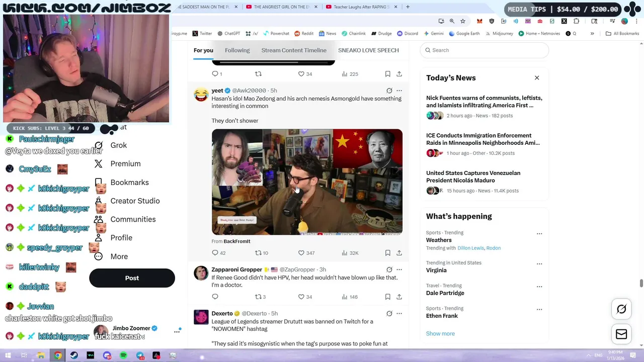Open the floating Grok button

(x=621, y=309)
